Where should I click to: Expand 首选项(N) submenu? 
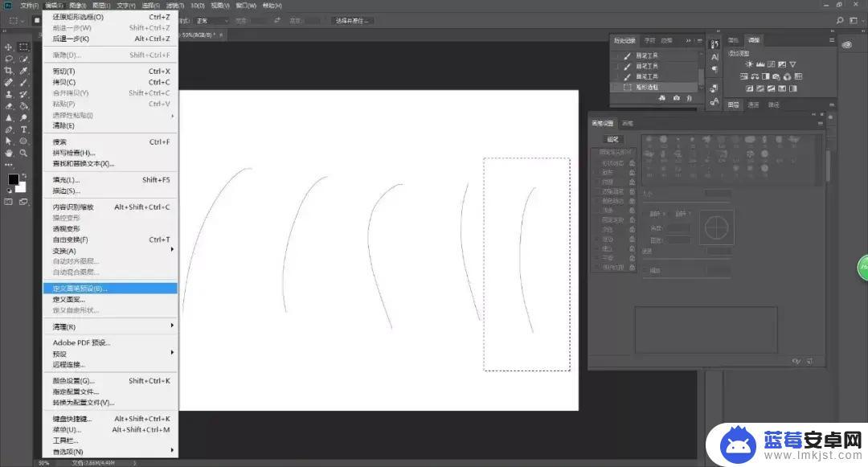pyautogui.click(x=110, y=452)
